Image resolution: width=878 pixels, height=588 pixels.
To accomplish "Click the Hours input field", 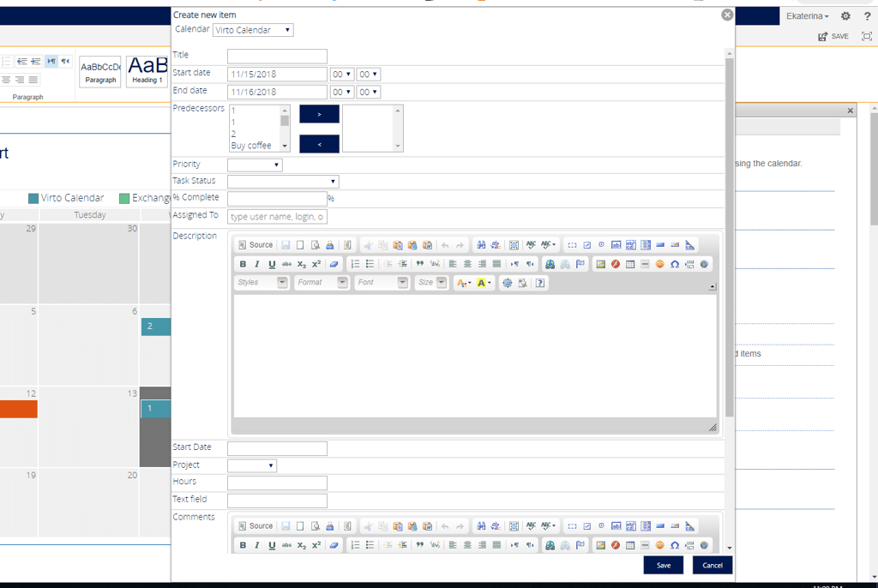I will point(277,483).
